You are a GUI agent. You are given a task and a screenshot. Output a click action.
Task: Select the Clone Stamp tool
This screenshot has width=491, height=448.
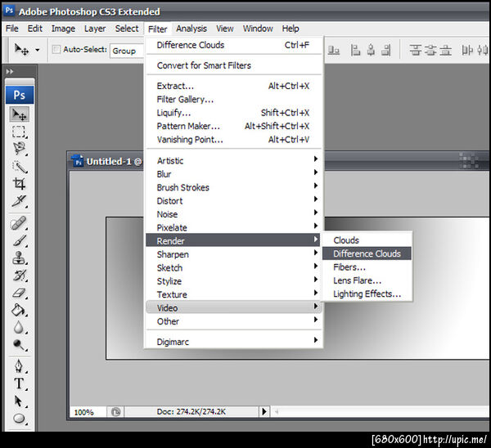click(x=19, y=258)
